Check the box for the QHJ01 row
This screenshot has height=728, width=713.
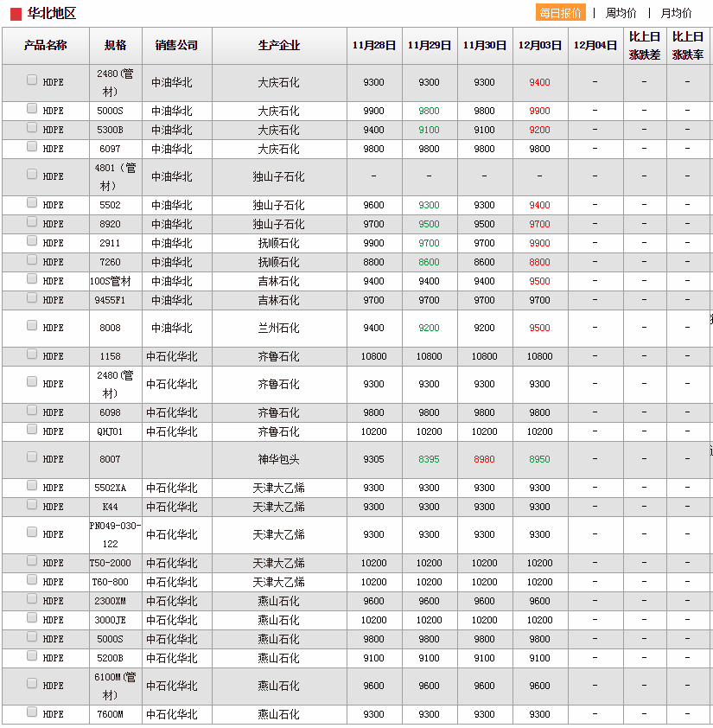pos(32,430)
